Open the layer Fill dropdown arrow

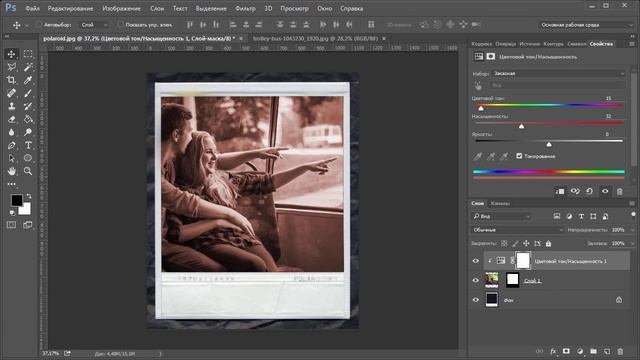632,244
